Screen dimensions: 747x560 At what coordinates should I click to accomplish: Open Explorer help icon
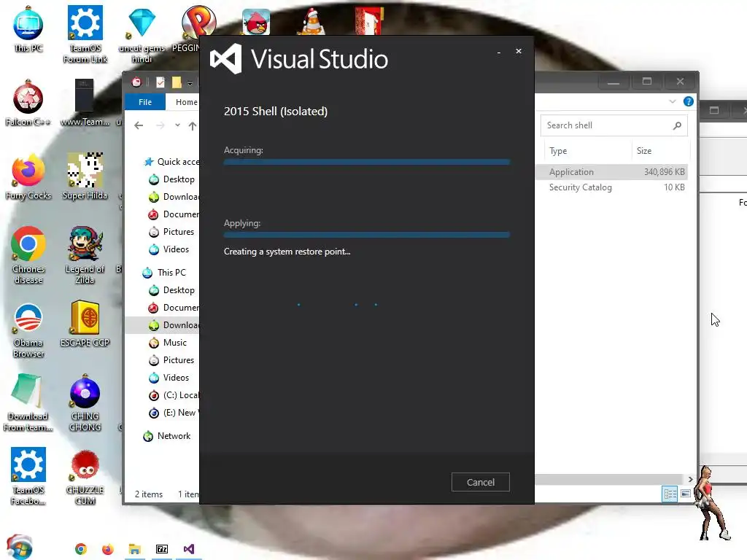coord(688,101)
